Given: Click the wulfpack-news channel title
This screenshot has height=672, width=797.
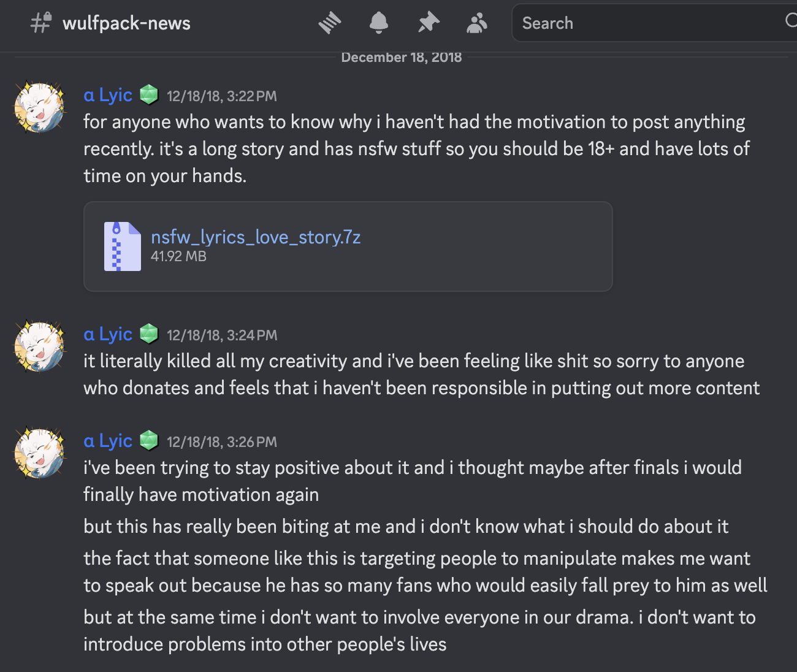Looking at the screenshot, I should pyautogui.click(x=126, y=23).
